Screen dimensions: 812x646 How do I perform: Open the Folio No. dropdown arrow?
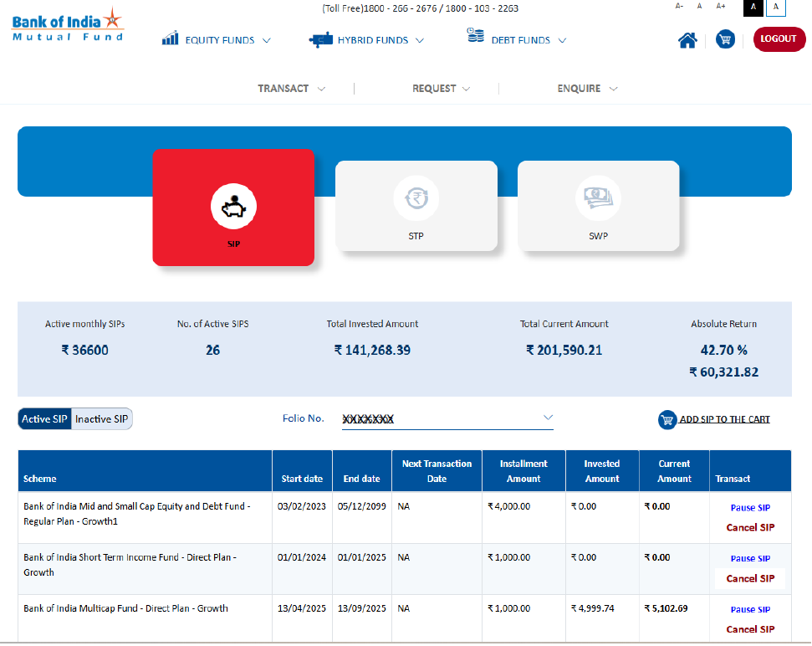point(548,418)
